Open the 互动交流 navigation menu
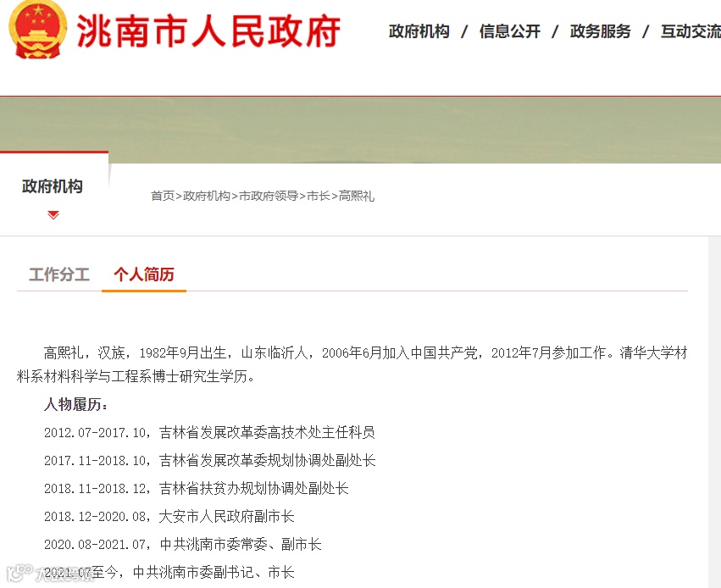Screen dimensions: 721x588 (x=690, y=31)
